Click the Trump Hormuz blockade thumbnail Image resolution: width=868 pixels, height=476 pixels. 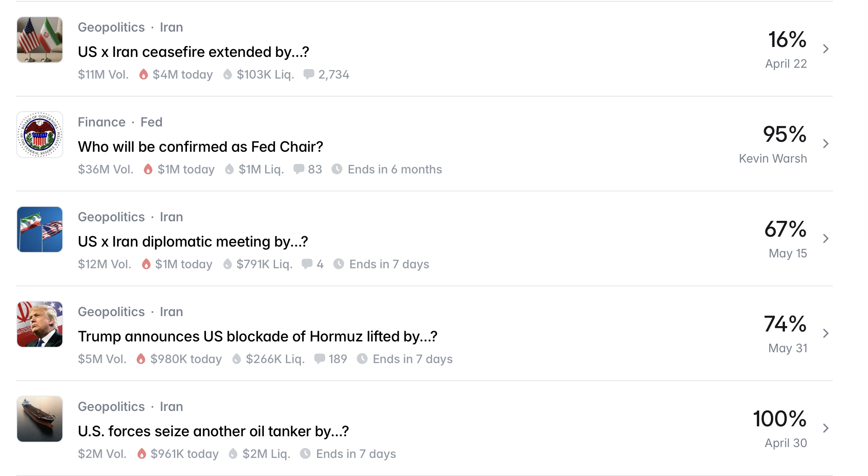click(40, 324)
